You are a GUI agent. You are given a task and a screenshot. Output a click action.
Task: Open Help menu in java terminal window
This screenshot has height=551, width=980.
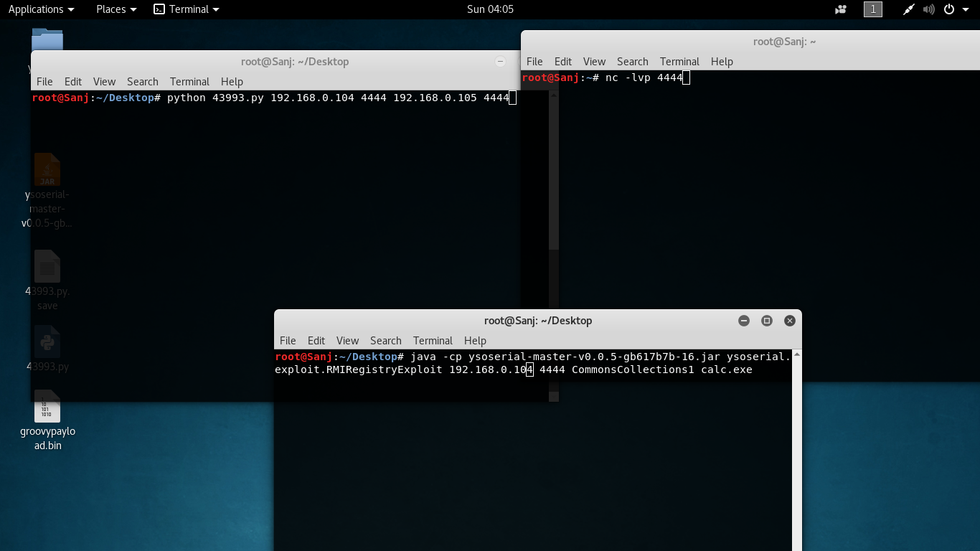pos(475,341)
